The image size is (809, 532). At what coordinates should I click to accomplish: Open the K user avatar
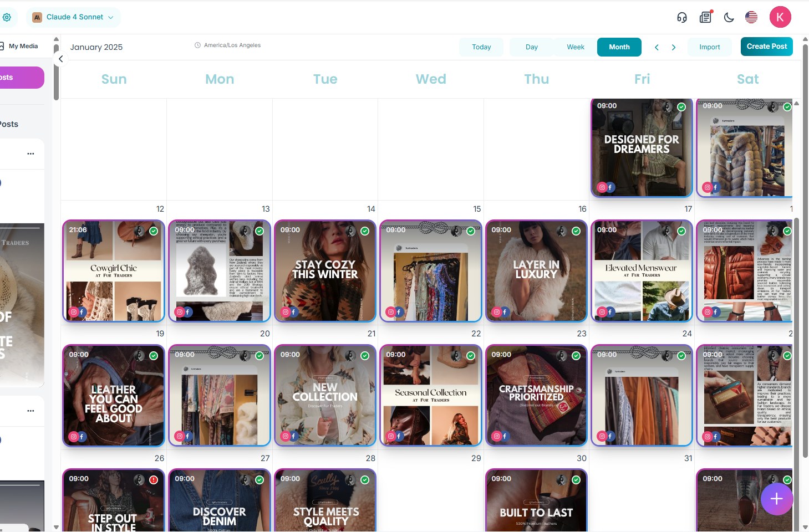[780, 17]
